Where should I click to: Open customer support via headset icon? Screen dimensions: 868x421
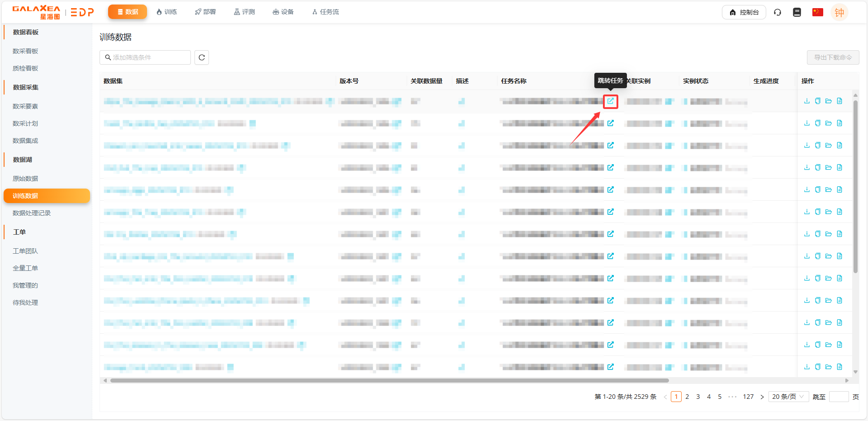tap(778, 12)
